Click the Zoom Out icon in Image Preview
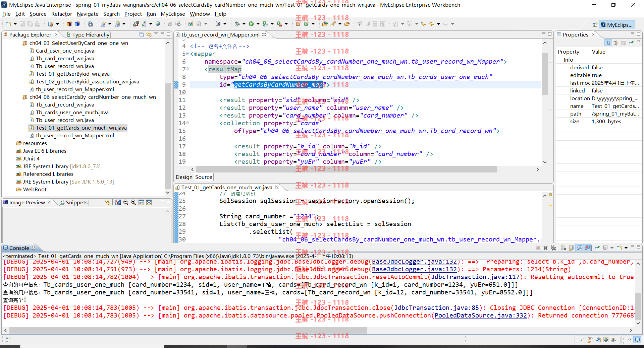 [x=125, y=202]
